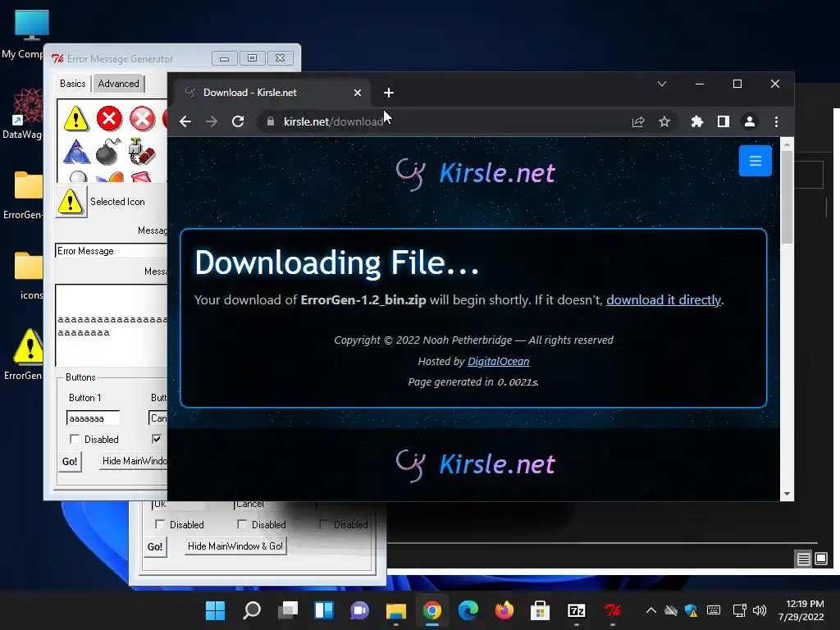This screenshot has height=630, width=840.
Task: Close the Download - Kirsle.net tab
Action: (358, 93)
